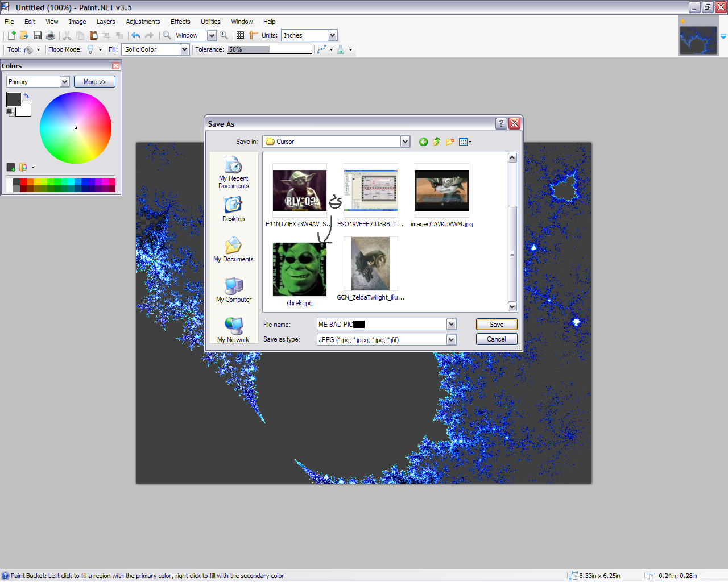This screenshot has height=582, width=728.
Task: Click the Copy toolbar icon
Action: 80,35
